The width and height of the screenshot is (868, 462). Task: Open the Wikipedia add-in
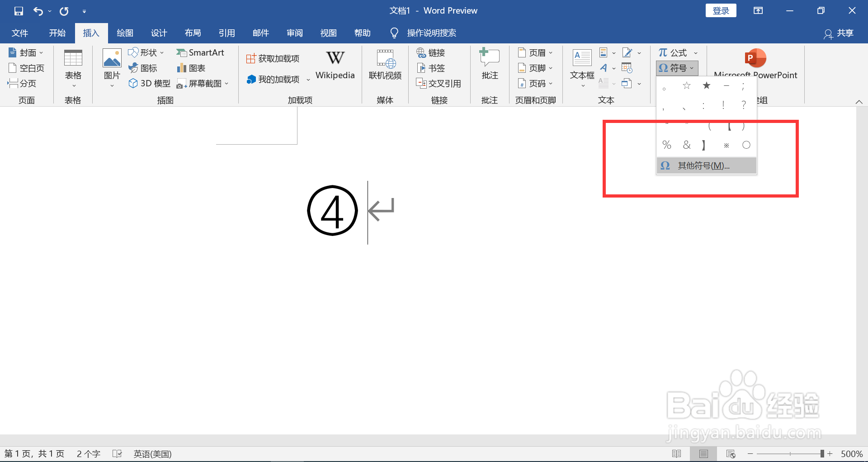pyautogui.click(x=335, y=64)
